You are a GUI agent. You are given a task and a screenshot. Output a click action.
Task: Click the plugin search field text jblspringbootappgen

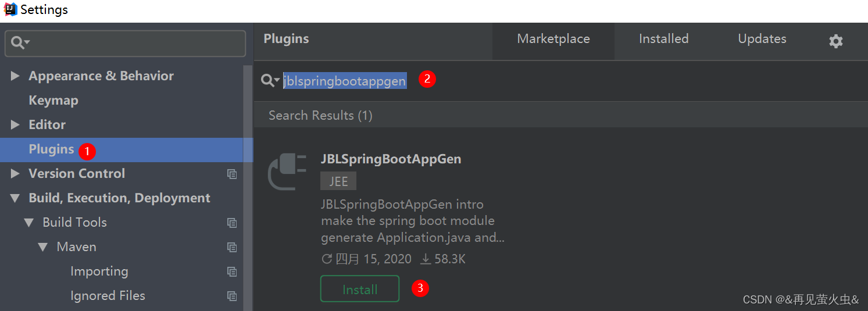pos(345,81)
